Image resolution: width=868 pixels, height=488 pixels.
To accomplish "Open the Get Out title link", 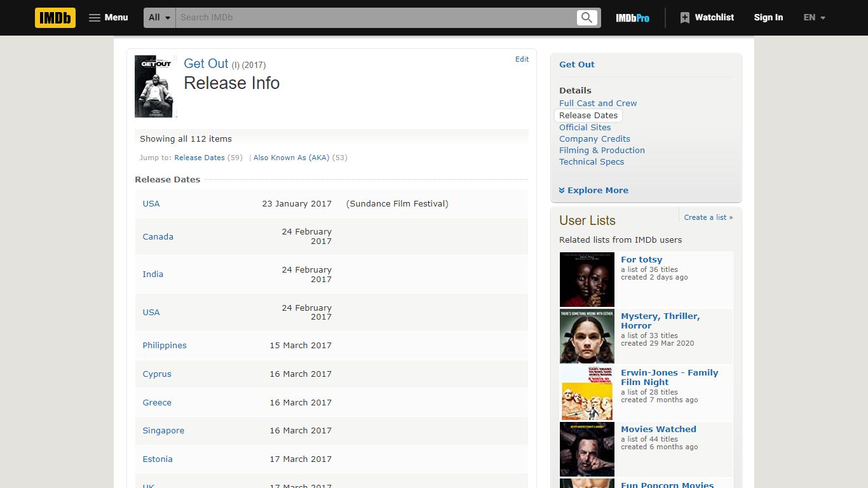I will point(206,64).
